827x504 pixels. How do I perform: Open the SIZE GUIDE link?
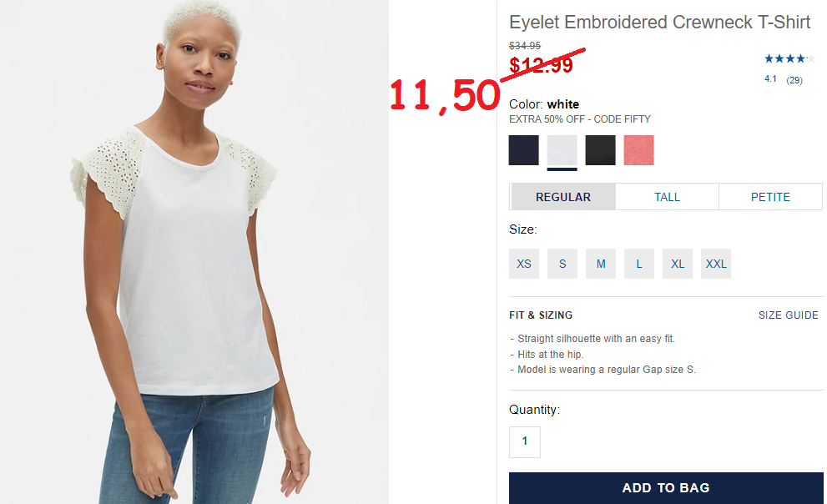coord(788,315)
